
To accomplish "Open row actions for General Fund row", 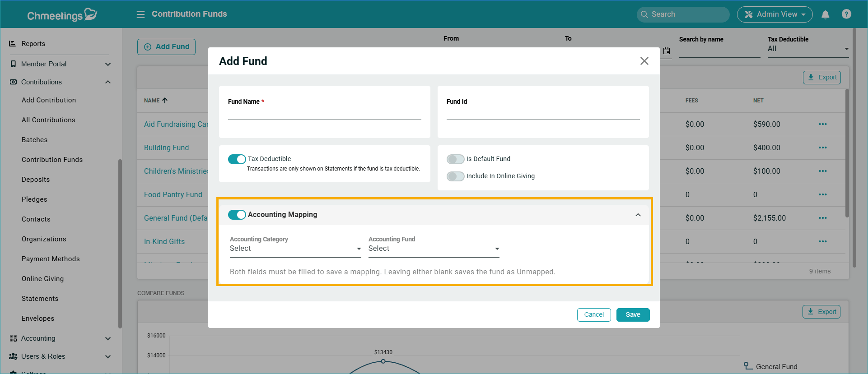I will point(823,218).
